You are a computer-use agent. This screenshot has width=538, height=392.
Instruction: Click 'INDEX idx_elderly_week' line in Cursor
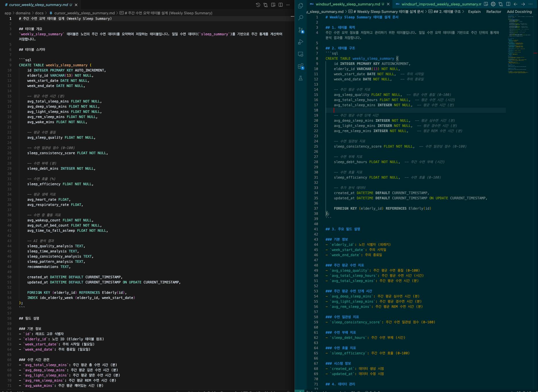(81, 298)
